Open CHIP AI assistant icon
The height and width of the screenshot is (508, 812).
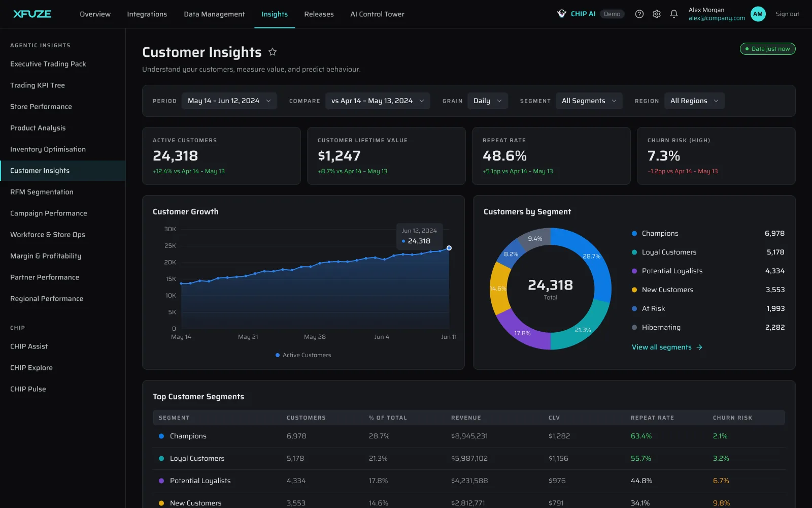[562, 14]
